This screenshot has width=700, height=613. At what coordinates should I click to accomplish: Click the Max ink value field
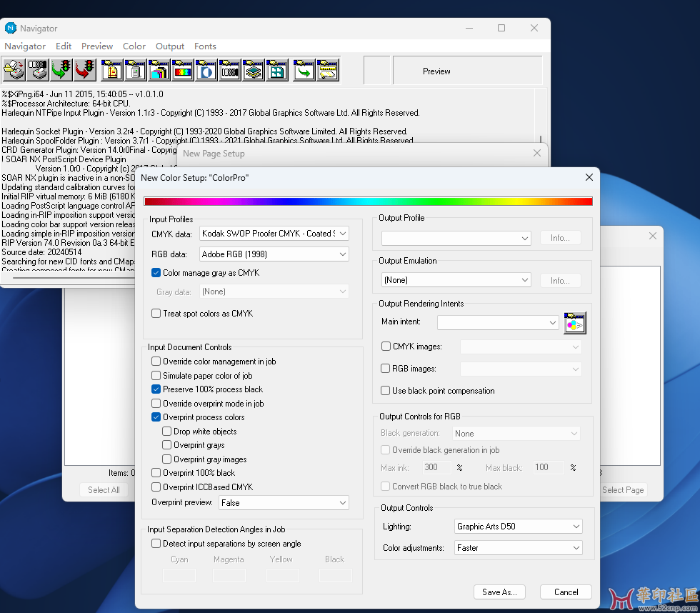436,467
